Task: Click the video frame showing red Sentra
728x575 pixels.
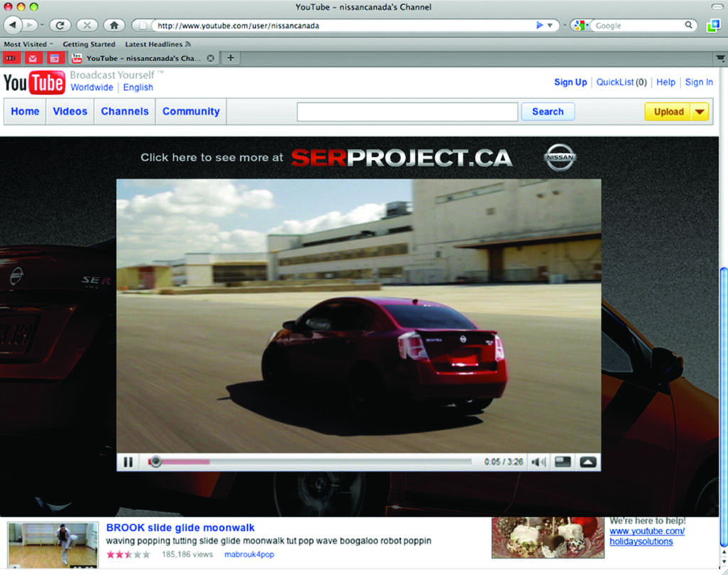Action: point(358,316)
